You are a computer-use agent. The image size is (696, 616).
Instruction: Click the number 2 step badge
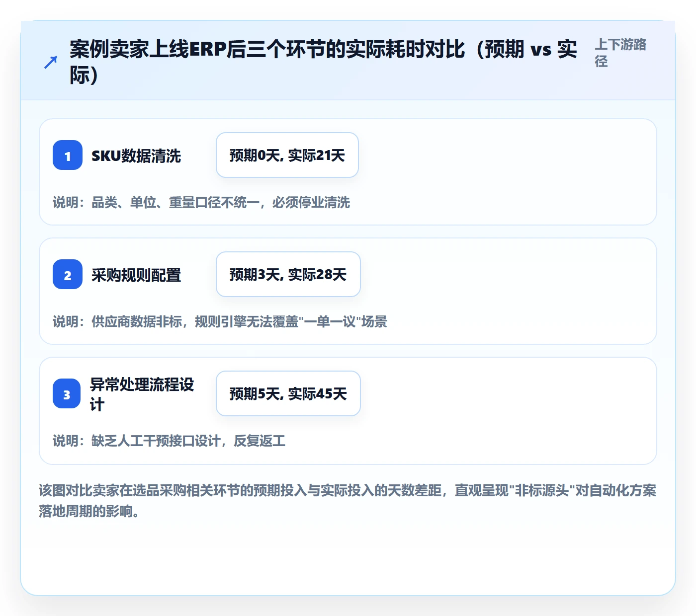tap(68, 274)
